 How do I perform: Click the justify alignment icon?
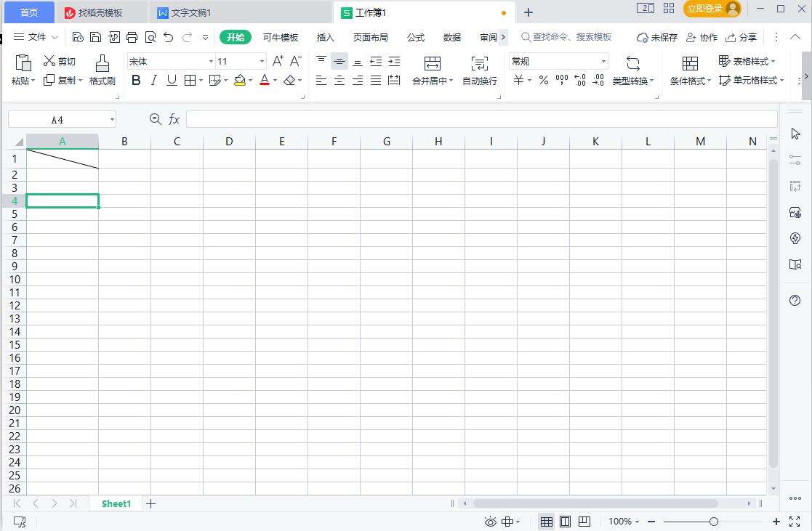(x=376, y=80)
